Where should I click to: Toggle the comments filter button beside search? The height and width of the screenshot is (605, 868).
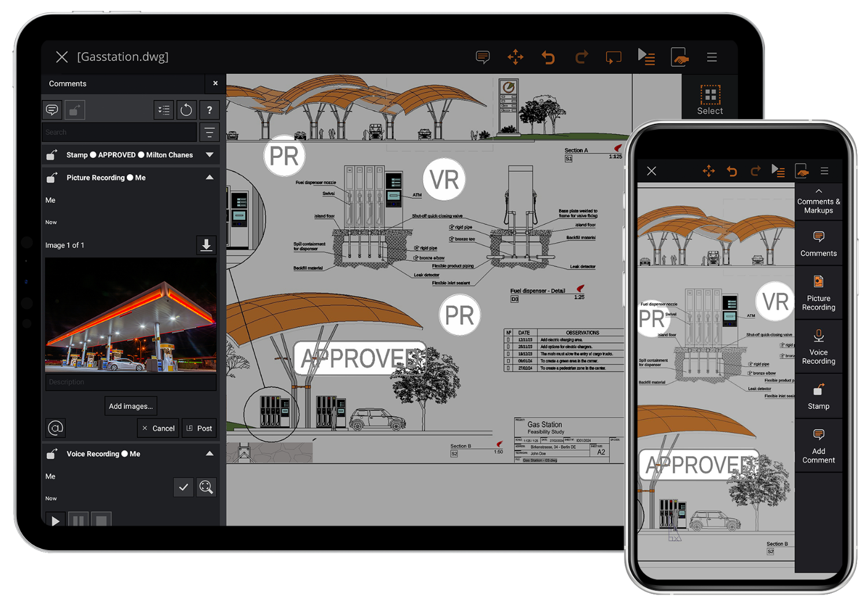[209, 132]
